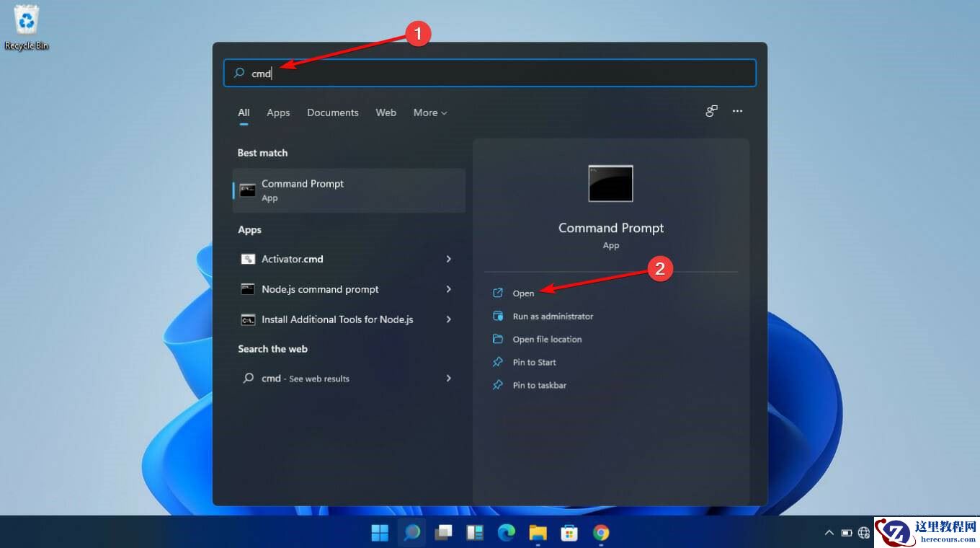The height and width of the screenshot is (548, 980).
Task: Open Command Prompt file location
Action: (x=548, y=339)
